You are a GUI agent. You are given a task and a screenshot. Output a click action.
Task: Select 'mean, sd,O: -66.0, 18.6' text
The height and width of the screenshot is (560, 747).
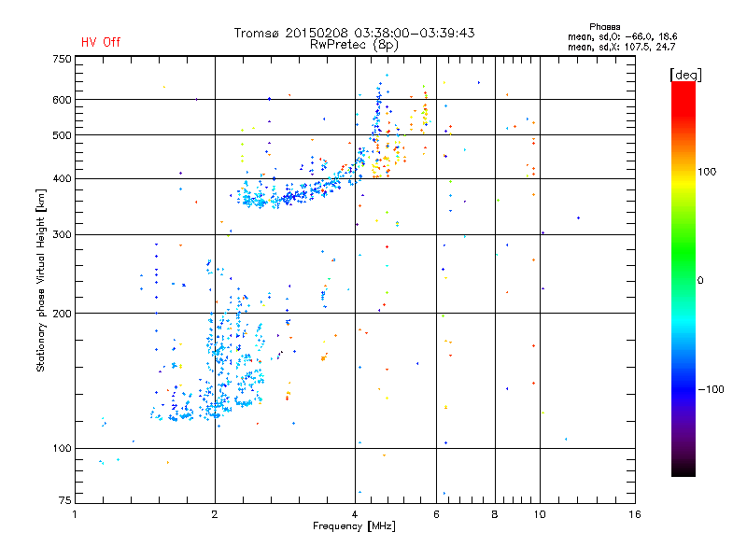[x=622, y=36]
